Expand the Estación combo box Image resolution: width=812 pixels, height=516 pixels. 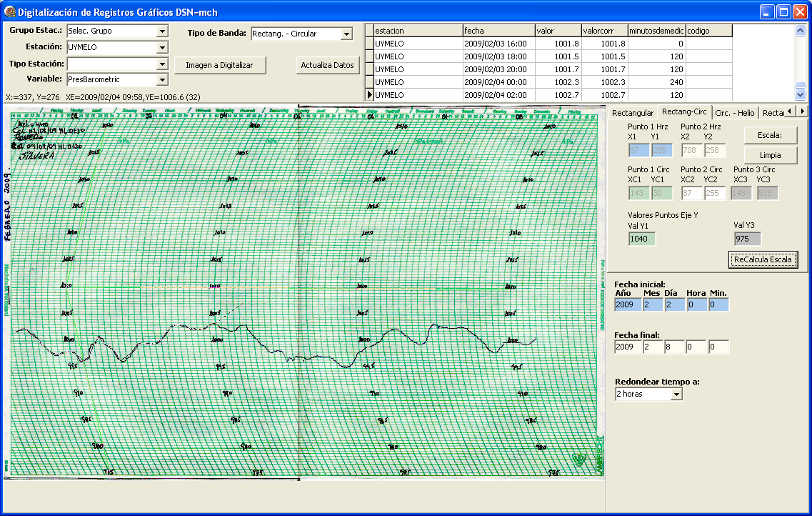point(162,47)
